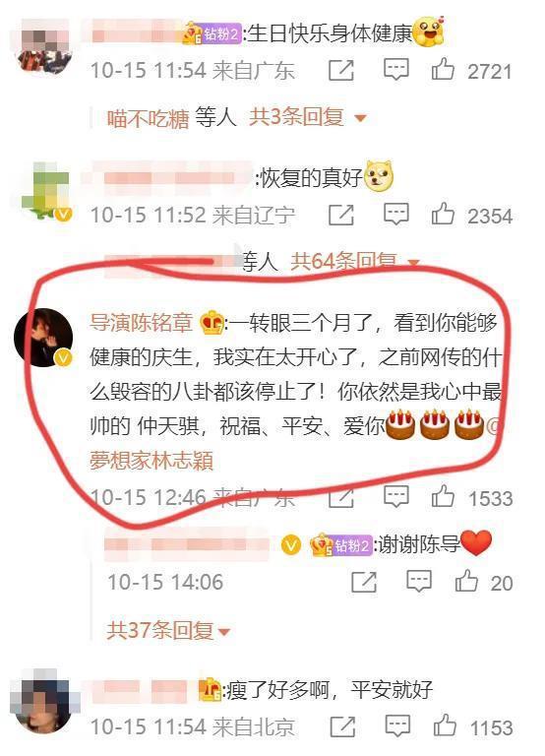
Task: Open 导演陈铭章 profile name link
Action: pos(142,323)
